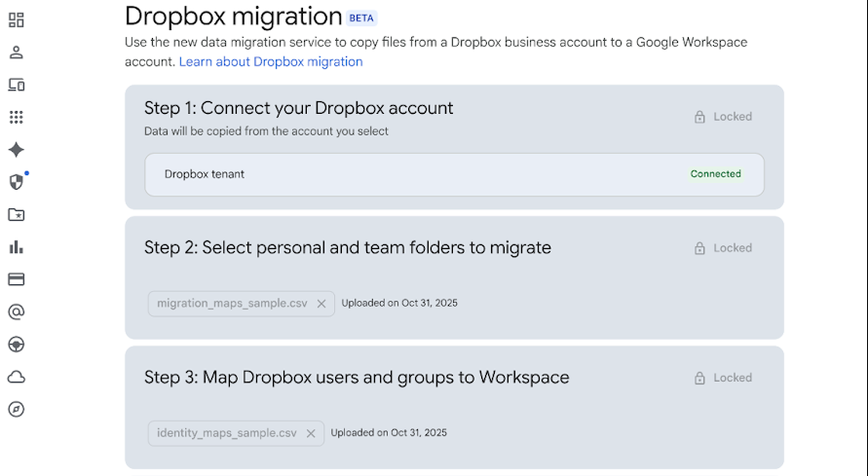
Task: Remove the identity_maps_sample.csv file
Action: pos(311,433)
